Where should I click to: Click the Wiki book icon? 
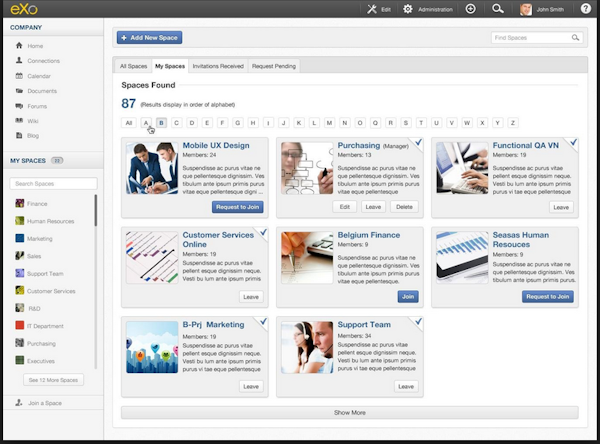point(19,121)
